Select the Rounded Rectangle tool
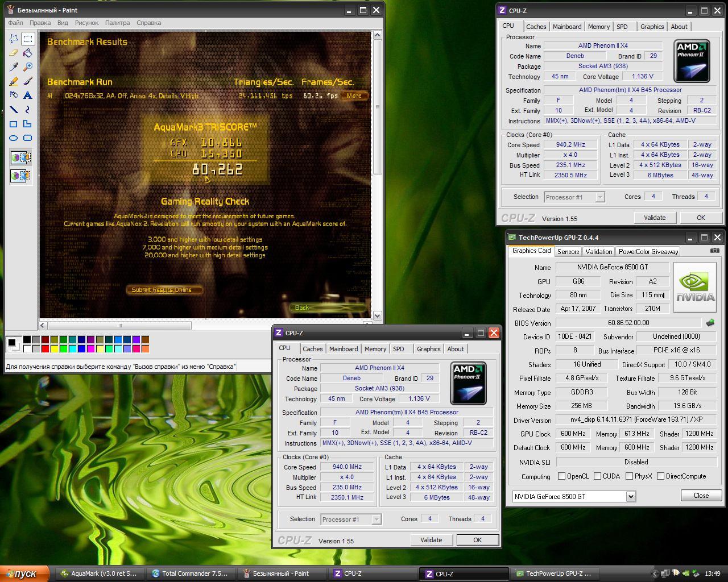728x582 pixels. point(28,138)
